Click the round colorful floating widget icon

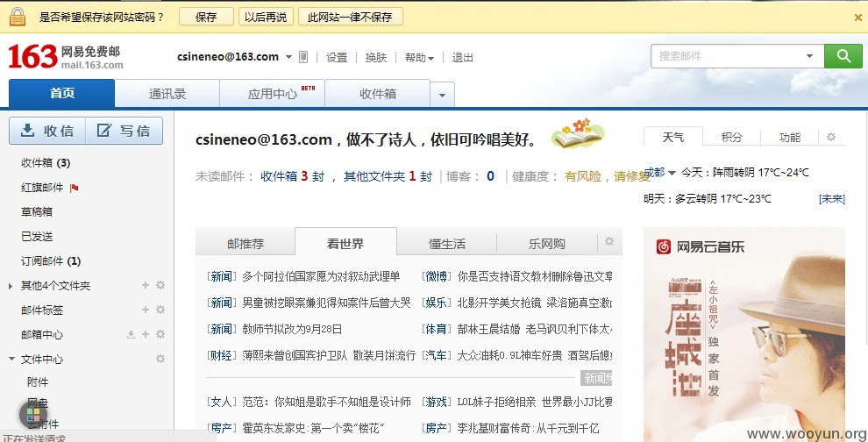[x=33, y=415]
